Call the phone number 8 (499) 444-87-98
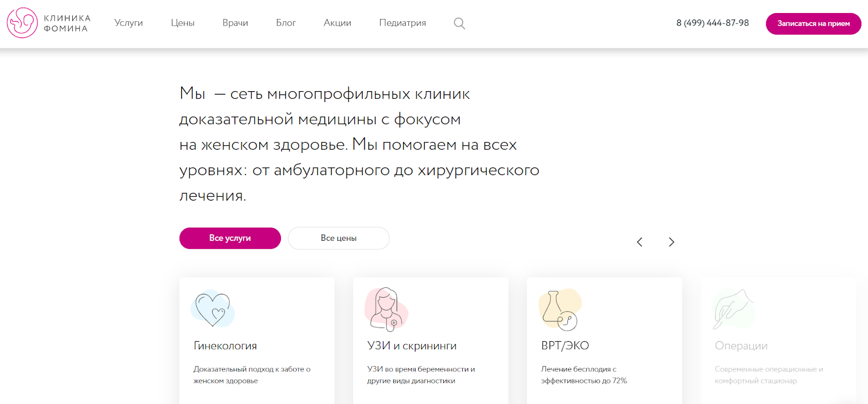868x404 pixels. click(x=712, y=23)
